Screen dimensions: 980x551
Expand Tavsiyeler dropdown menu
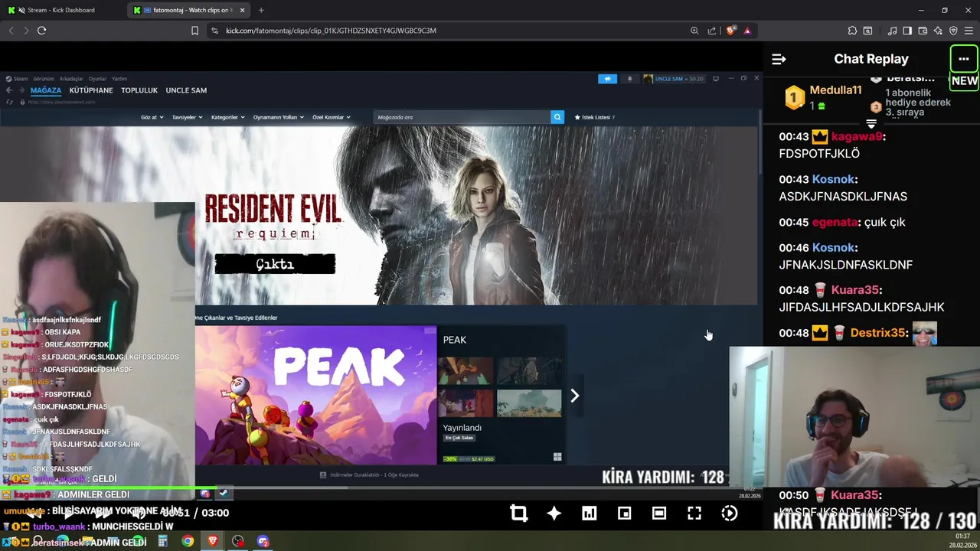point(187,117)
